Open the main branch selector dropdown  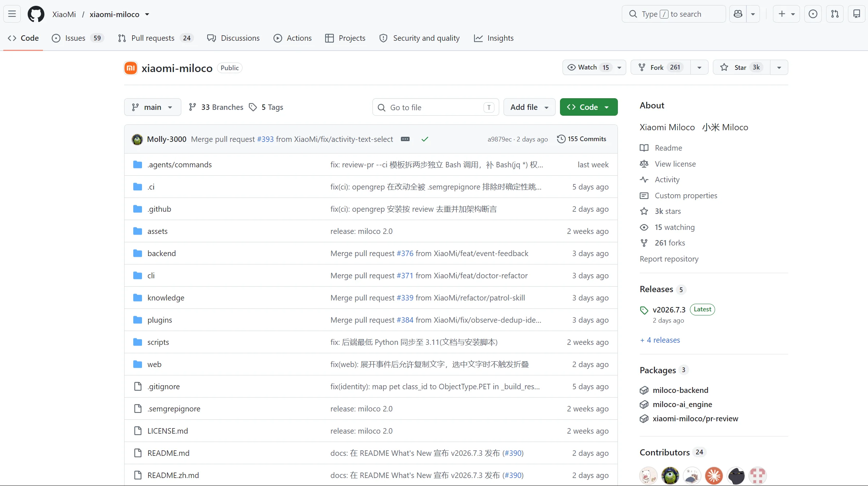point(153,107)
